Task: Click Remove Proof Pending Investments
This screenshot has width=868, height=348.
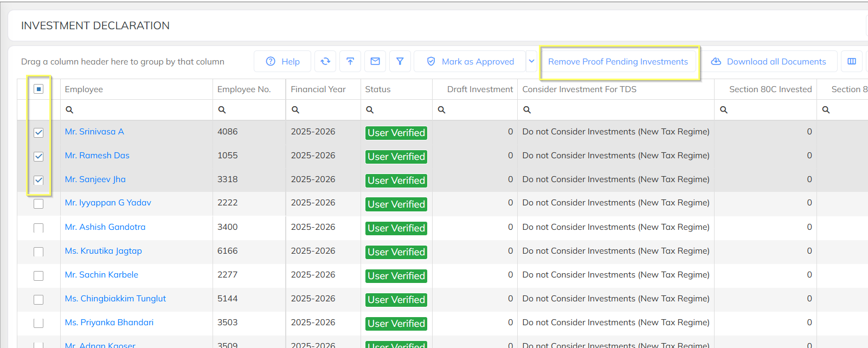Action: [x=618, y=62]
